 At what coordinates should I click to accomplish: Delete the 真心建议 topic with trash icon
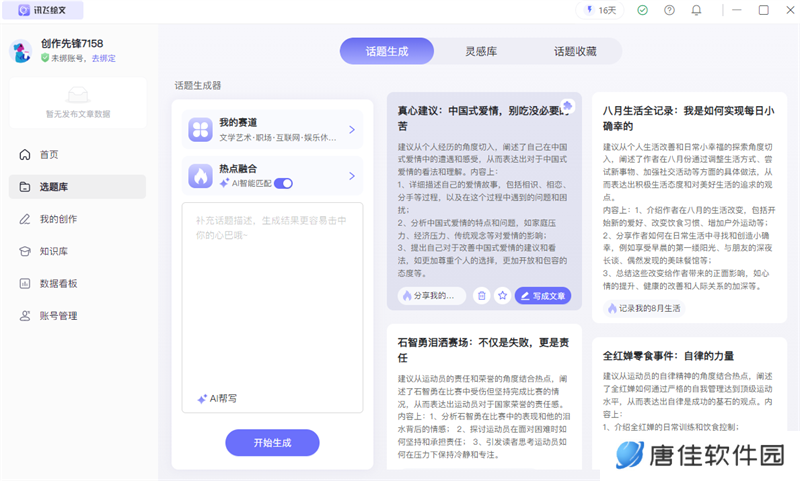point(482,295)
